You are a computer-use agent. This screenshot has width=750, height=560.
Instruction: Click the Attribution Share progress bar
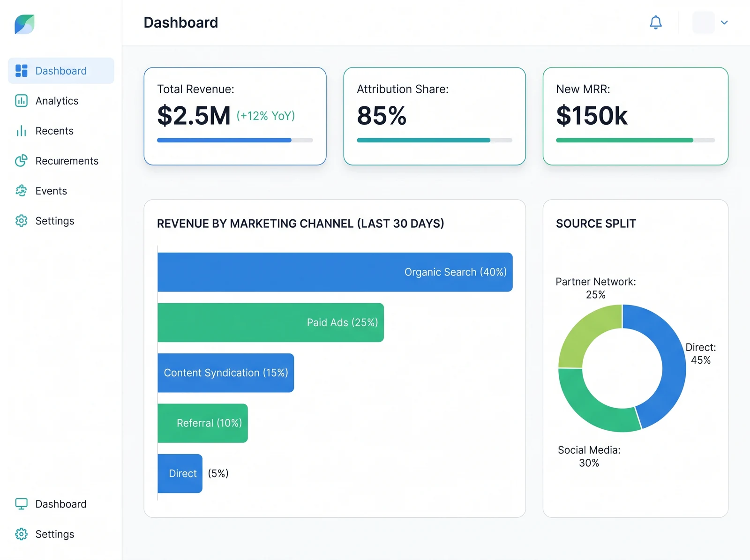pyautogui.click(x=435, y=140)
